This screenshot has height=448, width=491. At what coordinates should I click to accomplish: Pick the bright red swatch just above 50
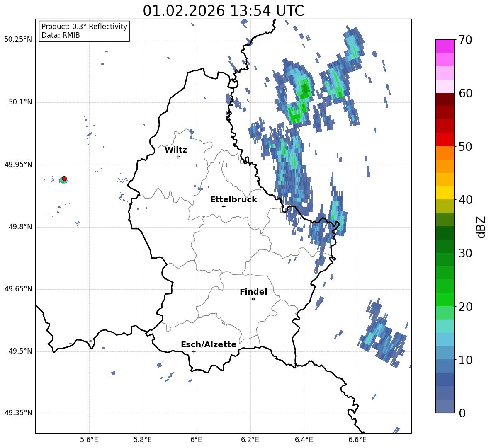(445, 140)
